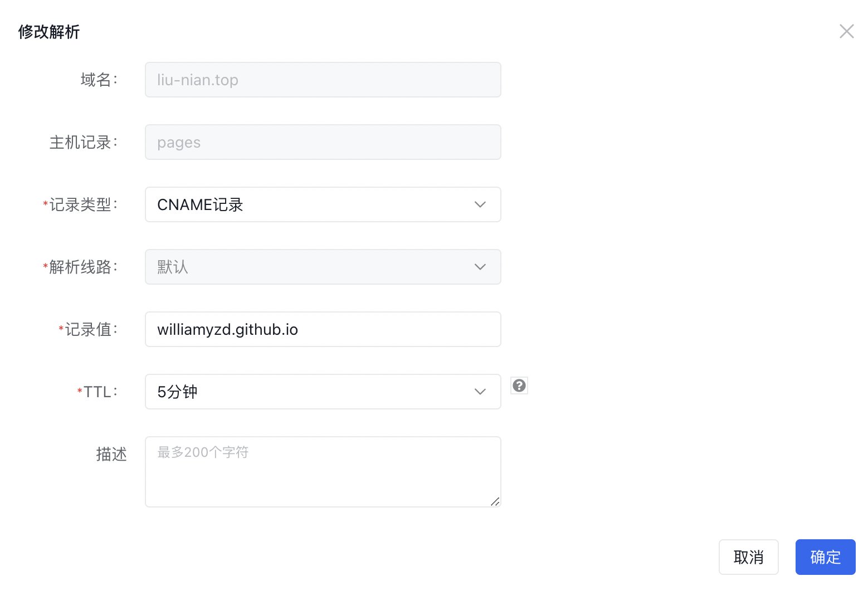Confirm changes with the 确定 button
The width and height of the screenshot is (868, 615).
[x=825, y=557]
